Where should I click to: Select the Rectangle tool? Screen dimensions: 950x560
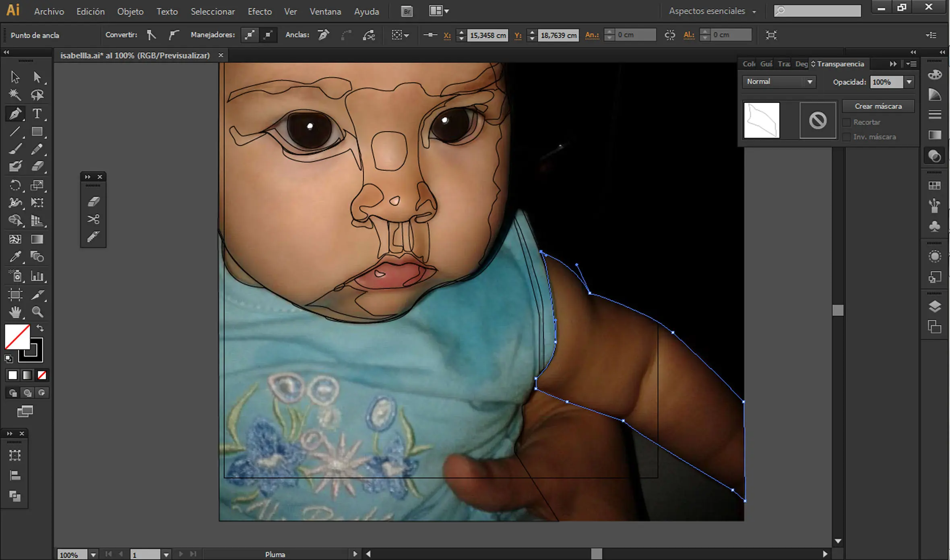coord(37,132)
